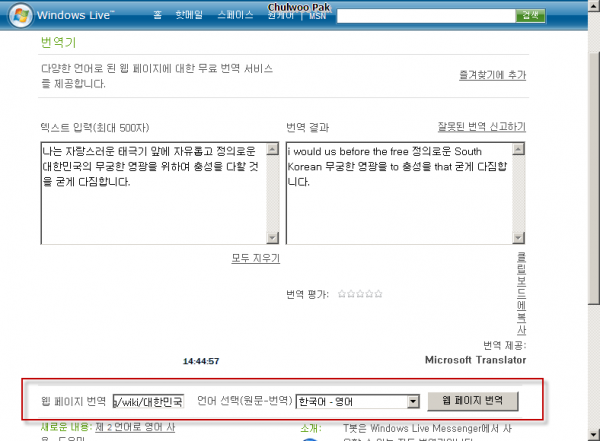Open the 홈 menu item
Screen dimensions: 600x441
(158, 15)
